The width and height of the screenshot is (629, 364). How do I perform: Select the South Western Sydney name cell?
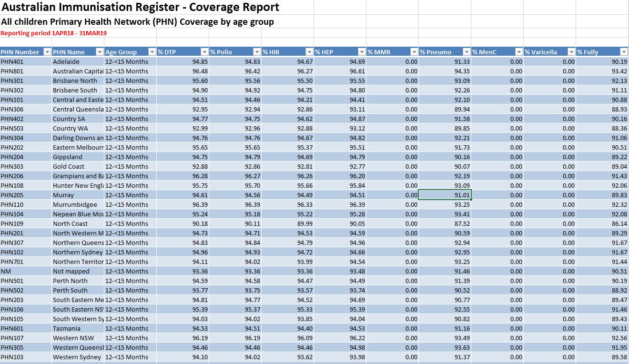point(78,319)
